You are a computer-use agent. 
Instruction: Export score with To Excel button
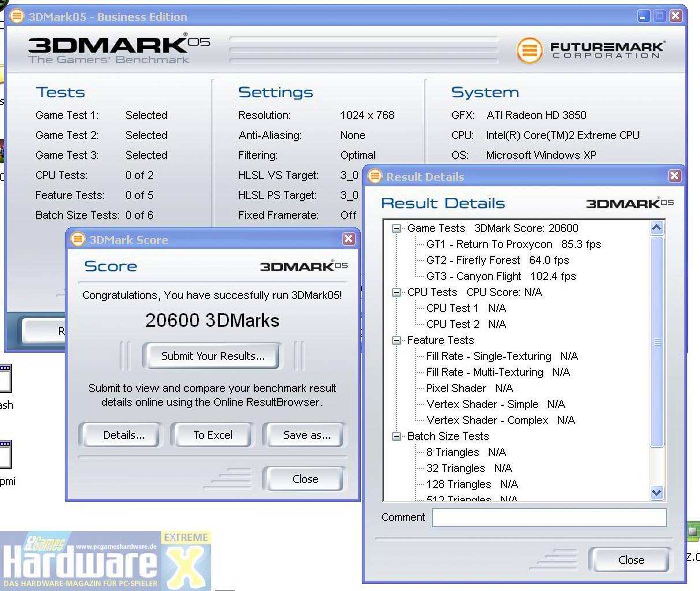click(x=213, y=435)
